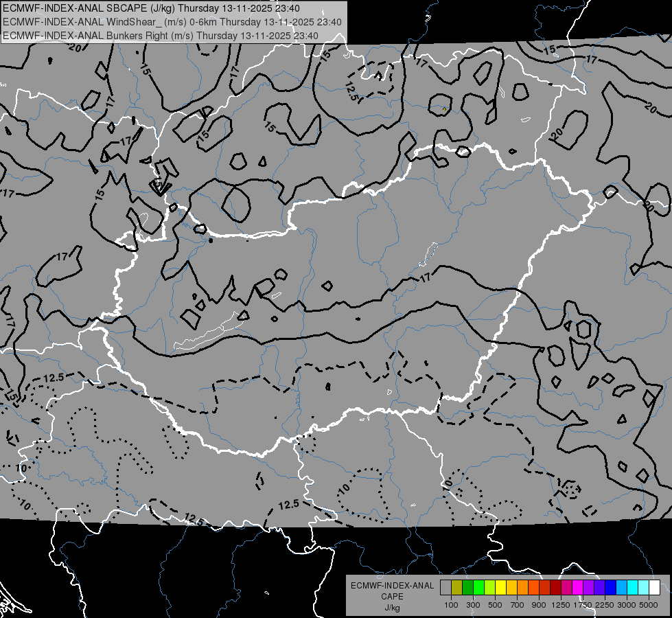Click the gray first swatch in CAPE legend
672x618 pixels.
click(445, 588)
